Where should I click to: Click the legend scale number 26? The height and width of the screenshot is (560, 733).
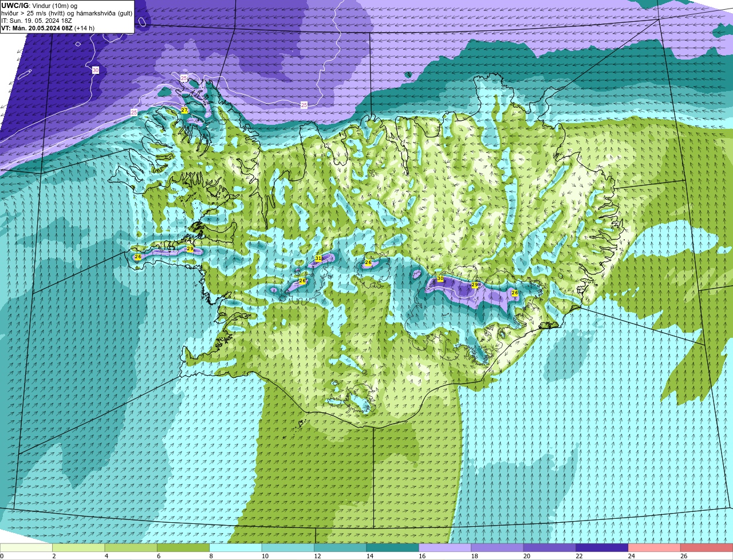pyautogui.click(x=684, y=555)
